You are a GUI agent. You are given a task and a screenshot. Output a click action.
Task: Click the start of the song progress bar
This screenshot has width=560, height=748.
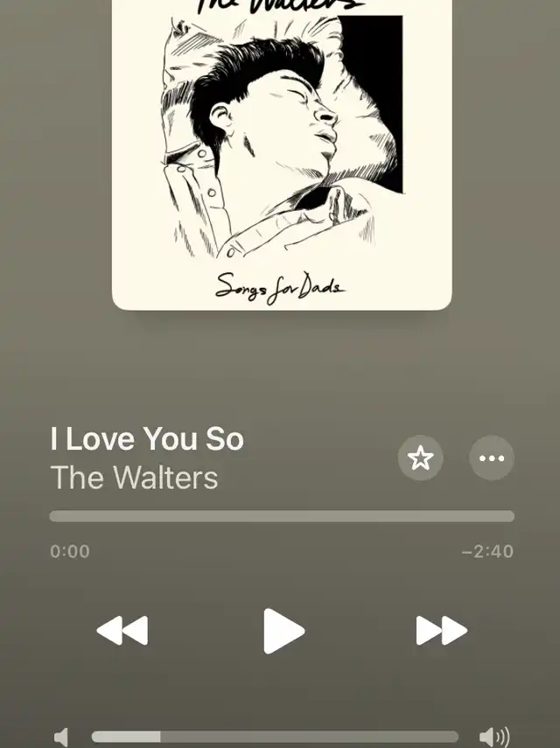[x=53, y=516]
